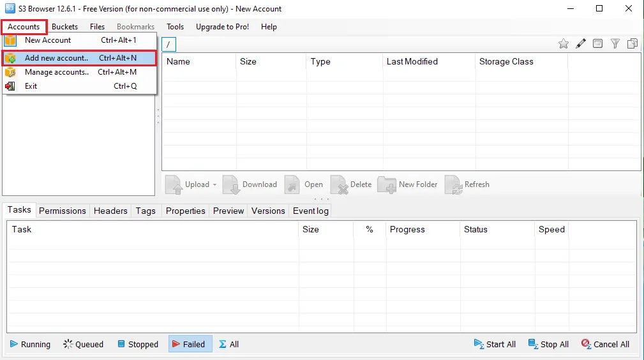Click the square window icon in path toolbar
Viewport: 644px width, 360px height.
pyautogui.click(x=597, y=43)
